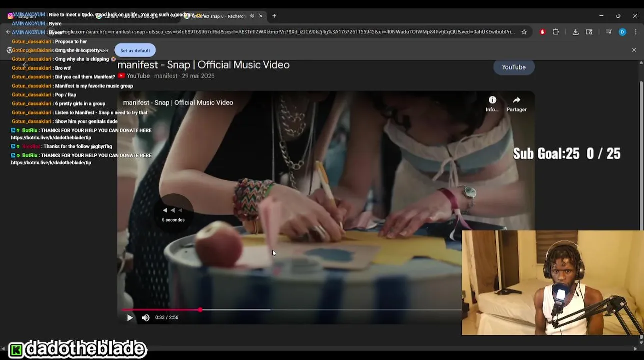The image size is (644, 360).
Task: Bookmark this page with the star icon
Action: (524, 32)
